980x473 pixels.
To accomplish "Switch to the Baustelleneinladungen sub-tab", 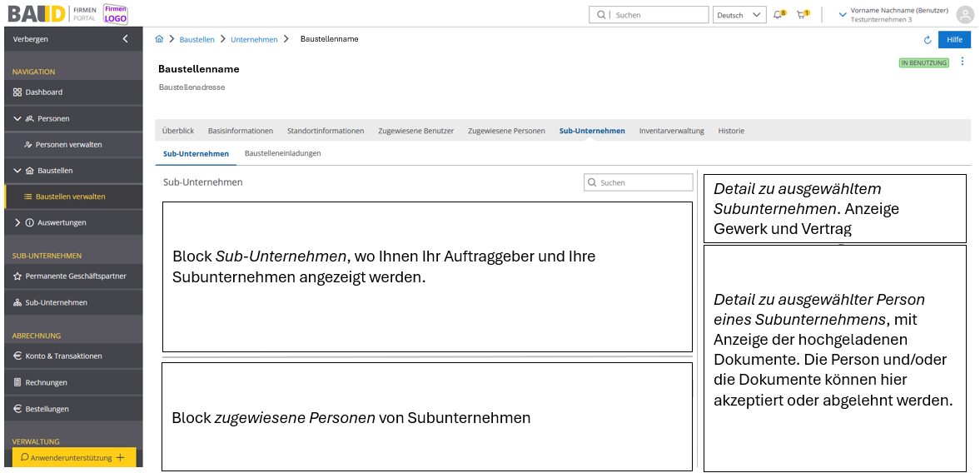I will tap(282, 153).
